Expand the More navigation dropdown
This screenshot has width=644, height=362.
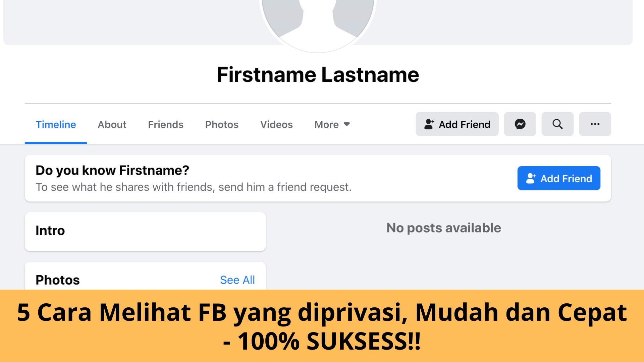332,124
